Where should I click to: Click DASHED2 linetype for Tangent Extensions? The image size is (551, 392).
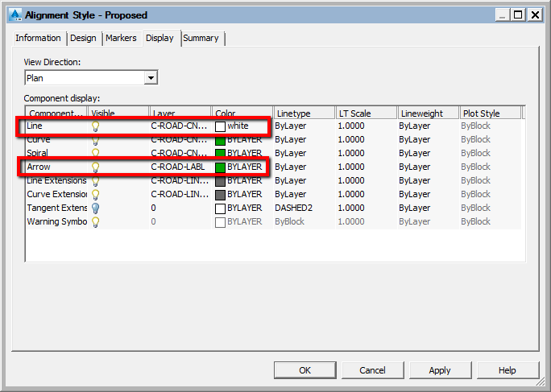pos(293,208)
